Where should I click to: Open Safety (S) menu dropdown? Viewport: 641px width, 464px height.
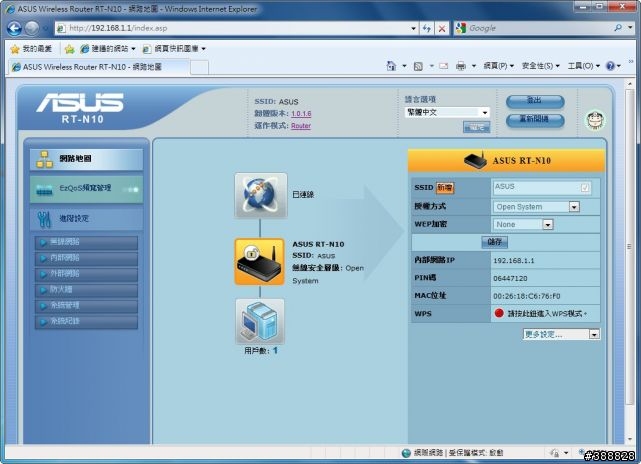[540, 66]
